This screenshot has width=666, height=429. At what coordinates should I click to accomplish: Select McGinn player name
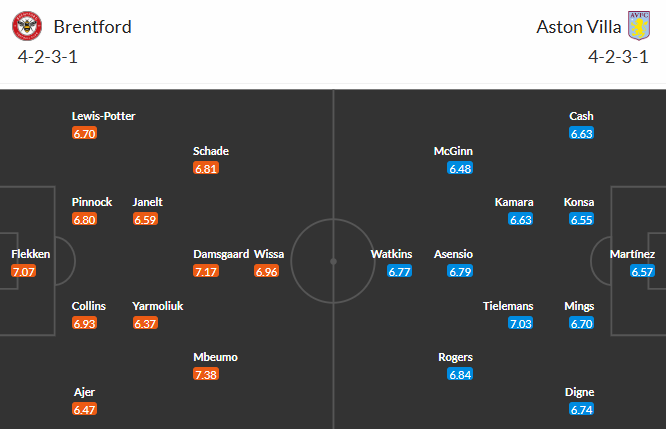click(453, 151)
